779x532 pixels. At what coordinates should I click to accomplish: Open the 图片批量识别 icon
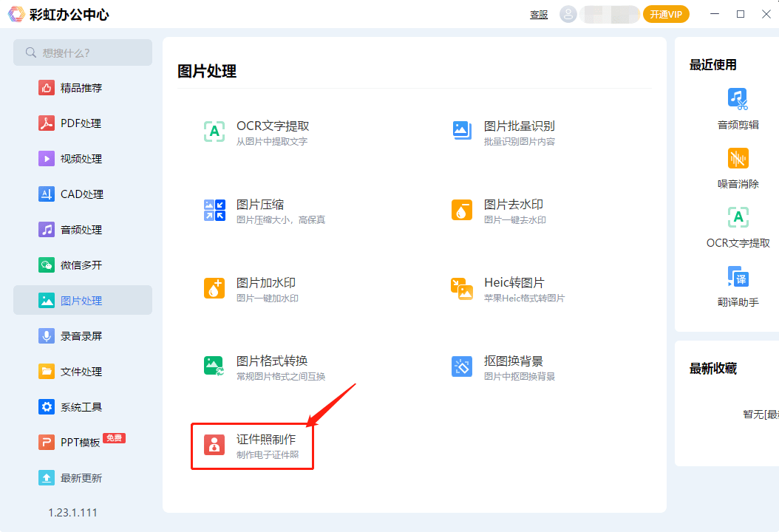pyautogui.click(x=462, y=132)
